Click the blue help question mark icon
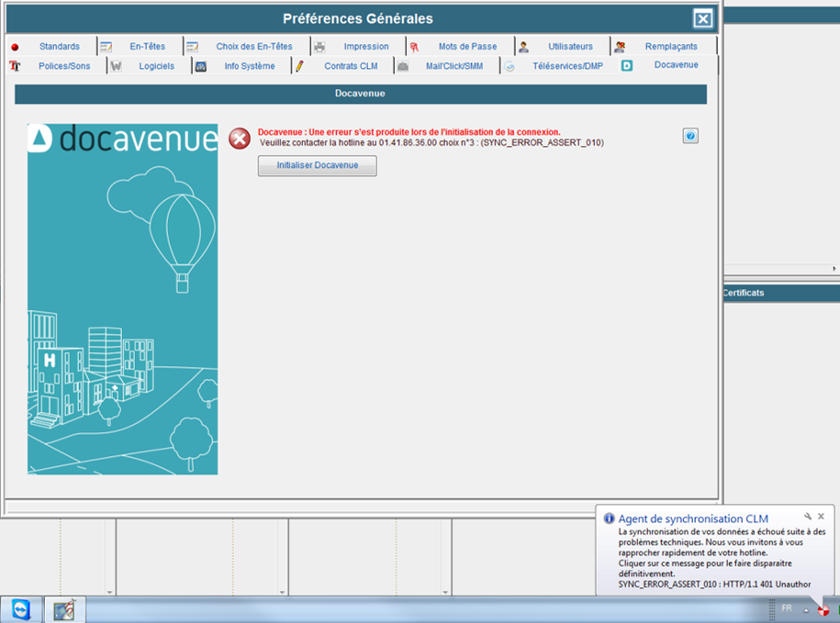Image resolution: width=840 pixels, height=623 pixels. [691, 136]
